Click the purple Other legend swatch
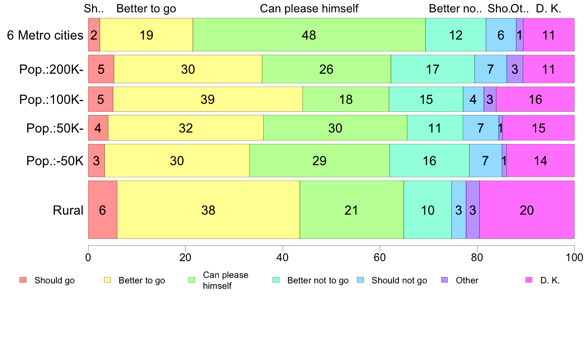Image resolution: width=588 pixels, height=364 pixels. tap(445, 280)
